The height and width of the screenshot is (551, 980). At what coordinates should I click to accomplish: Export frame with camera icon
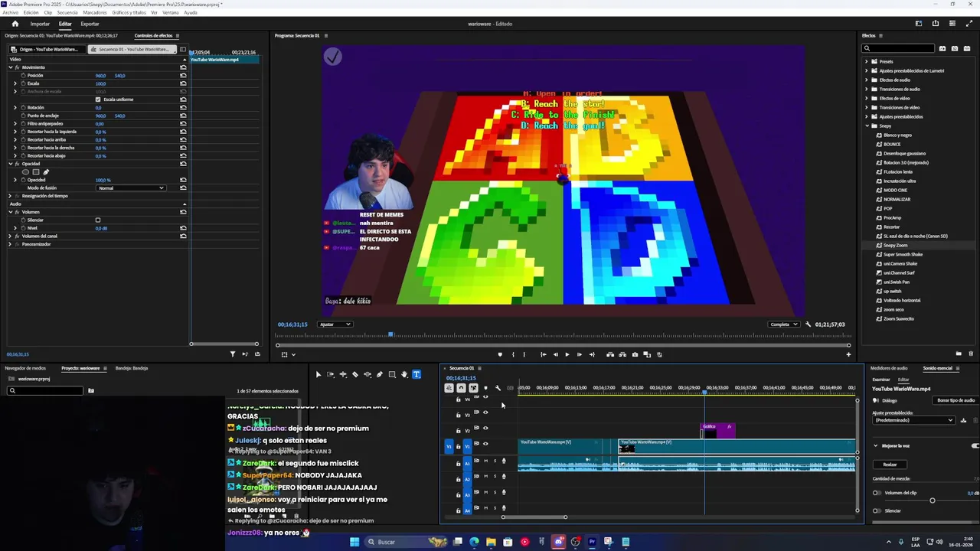pos(635,354)
